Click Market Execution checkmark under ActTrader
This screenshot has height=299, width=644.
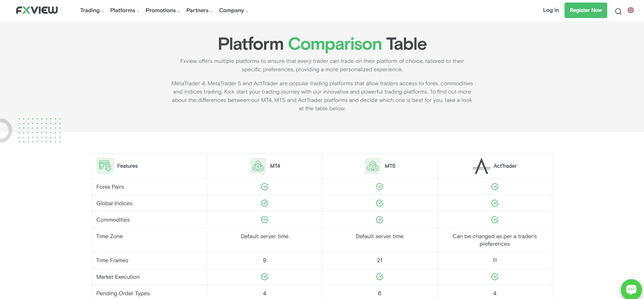click(495, 277)
